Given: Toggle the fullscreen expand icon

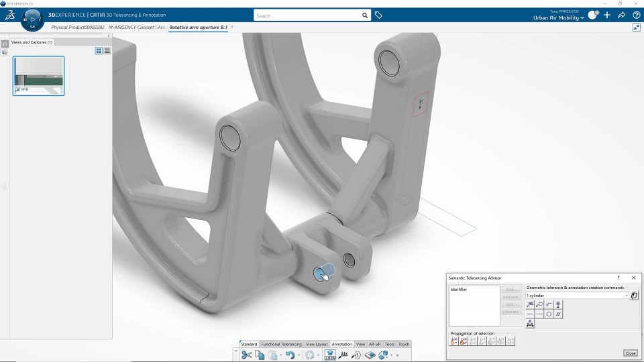Looking at the screenshot, I should [636, 27].
